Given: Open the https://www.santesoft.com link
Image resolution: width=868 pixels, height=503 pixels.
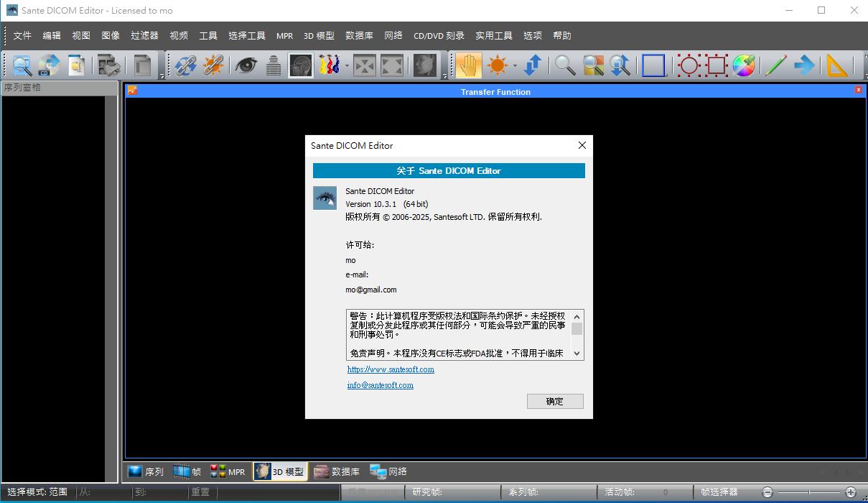Looking at the screenshot, I should click(391, 369).
